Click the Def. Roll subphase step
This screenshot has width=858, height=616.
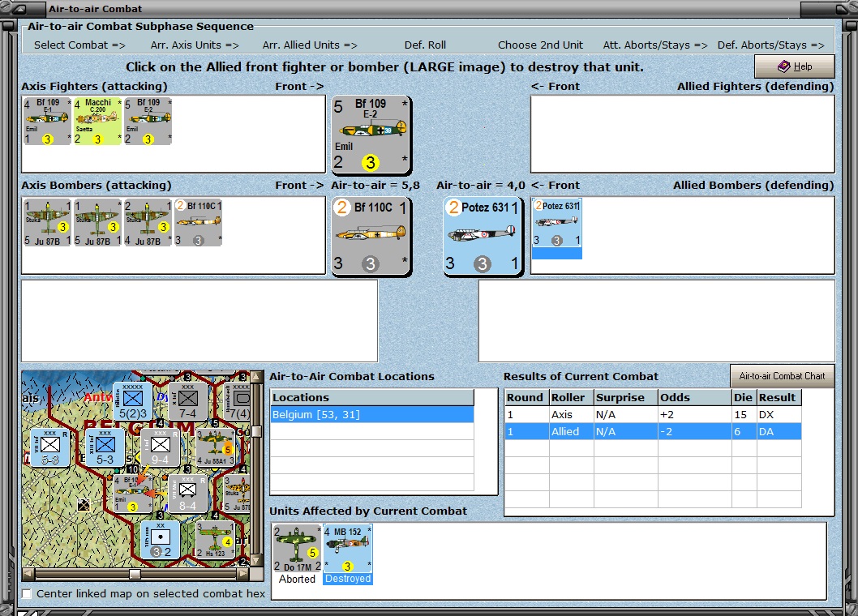tap(425, 45)
